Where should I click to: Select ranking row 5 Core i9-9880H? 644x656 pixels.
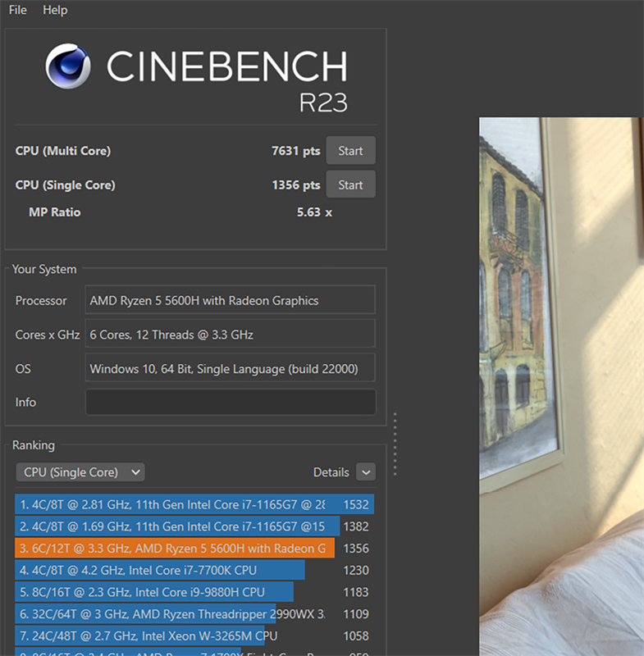pos(194,592)
